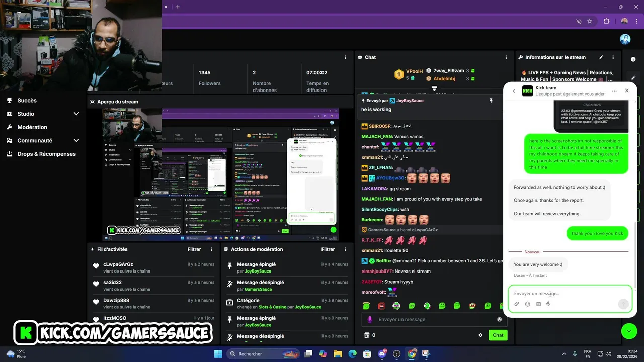Open Actions de modération panel options menu
This screenshot has height=362, width=644.
[345, 249]
